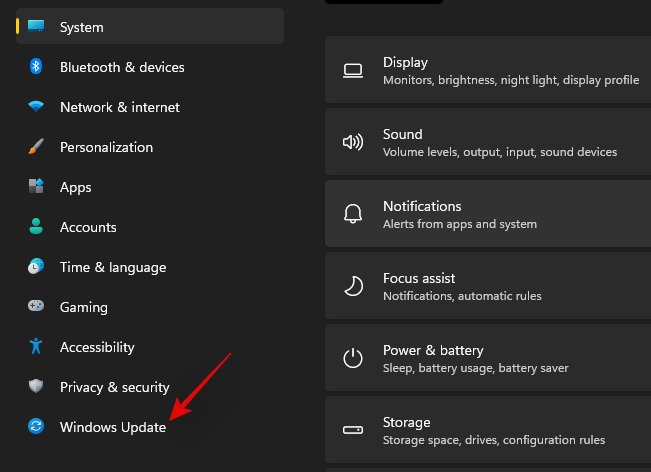
Task: Click the Windows Update sync icon
Action: pos(36,427)
